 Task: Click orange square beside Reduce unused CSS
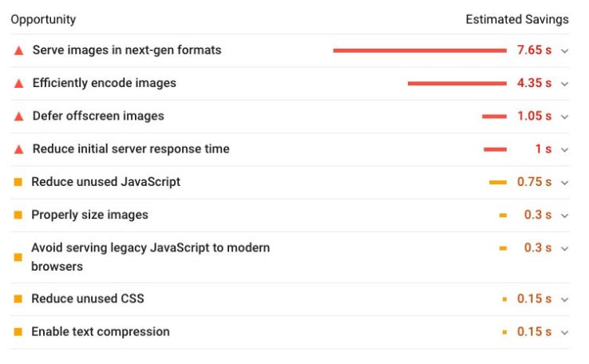[x=18, y=299]
